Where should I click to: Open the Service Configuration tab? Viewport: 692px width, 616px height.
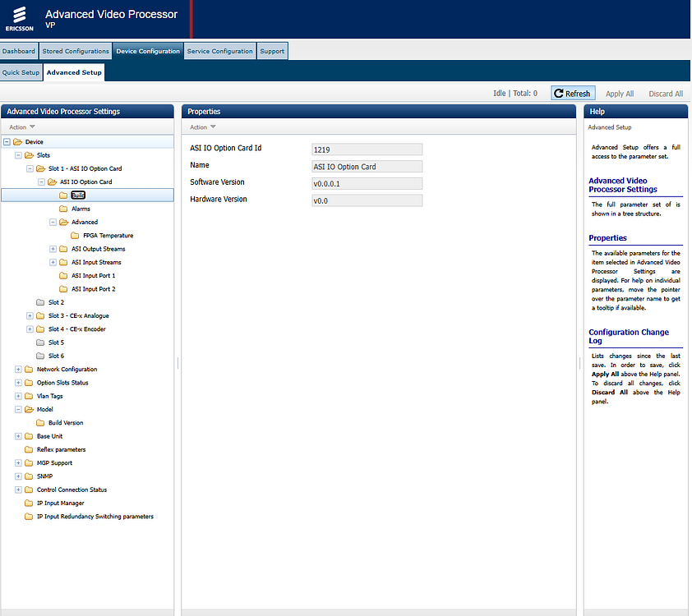(x=219, y=51)
